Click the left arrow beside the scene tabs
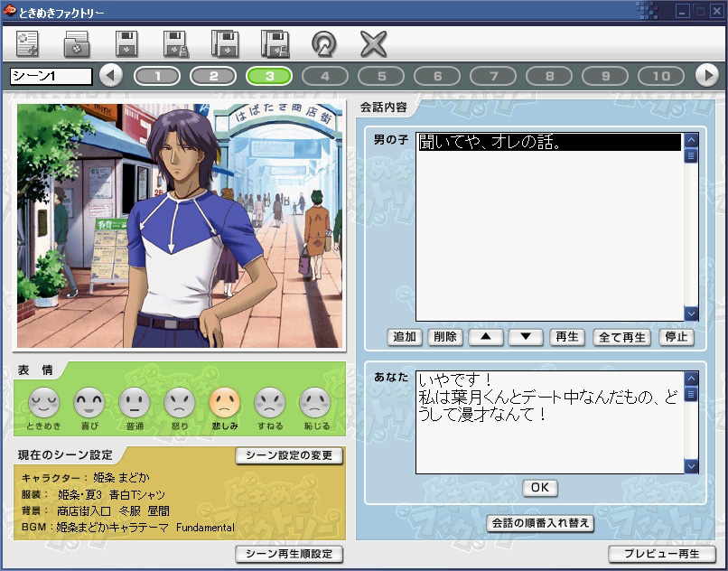 pyautogui.click(x=111, y=76)
